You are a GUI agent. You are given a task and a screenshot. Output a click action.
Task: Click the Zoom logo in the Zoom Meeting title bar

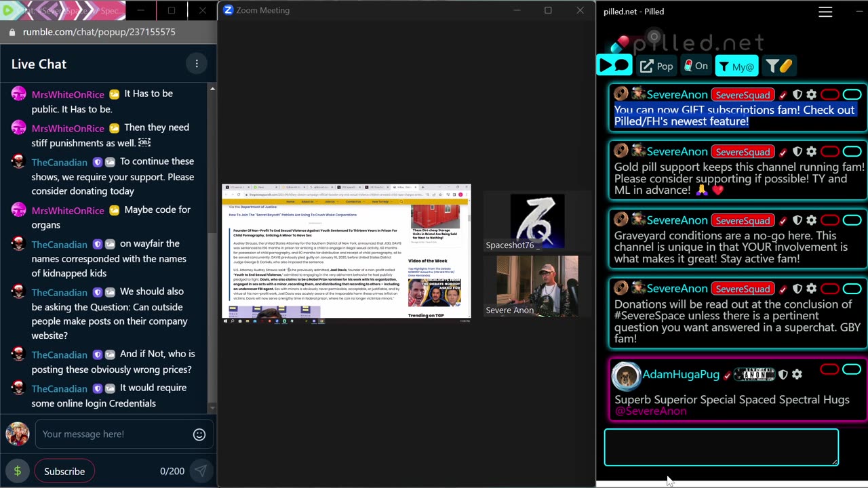[x=229, y=10]
